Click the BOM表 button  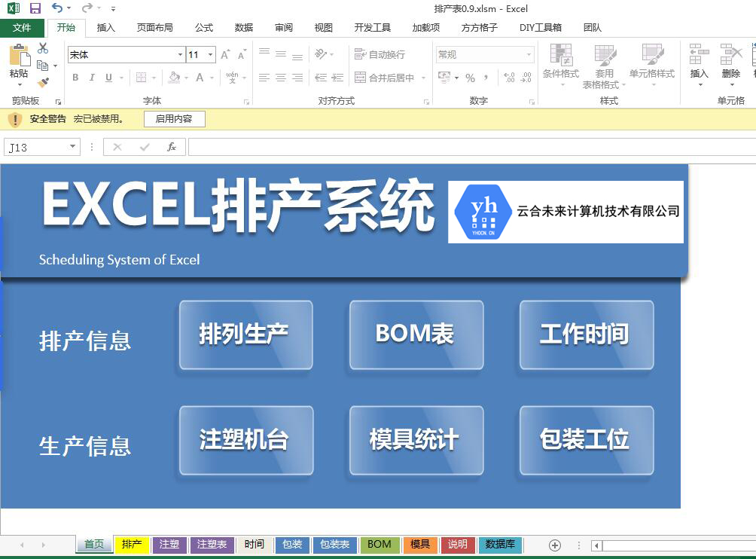click(x=416, y=334)
